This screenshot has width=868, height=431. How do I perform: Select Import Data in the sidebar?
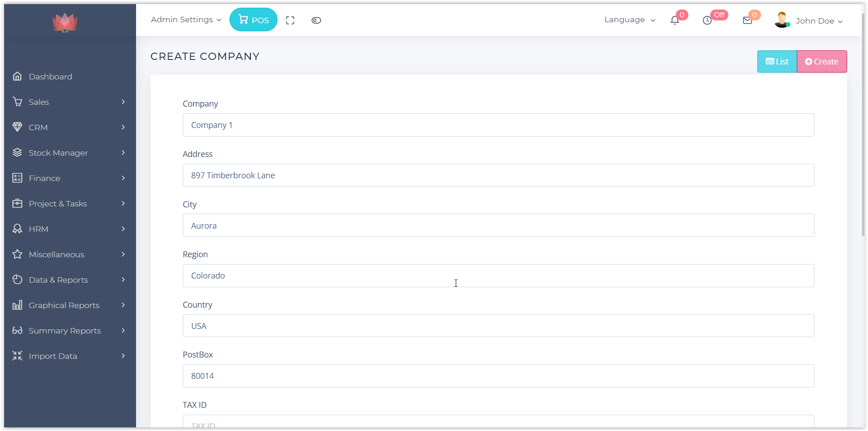(70, 356)
